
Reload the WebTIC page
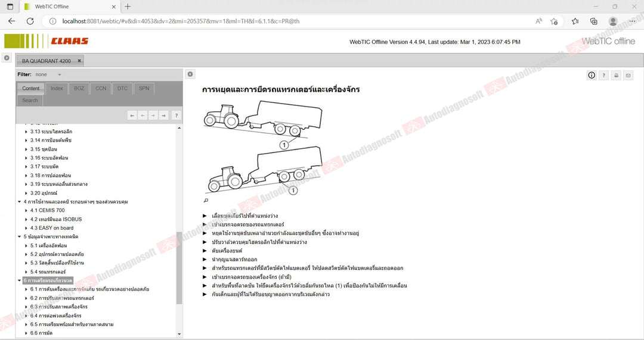pos(30,21)
